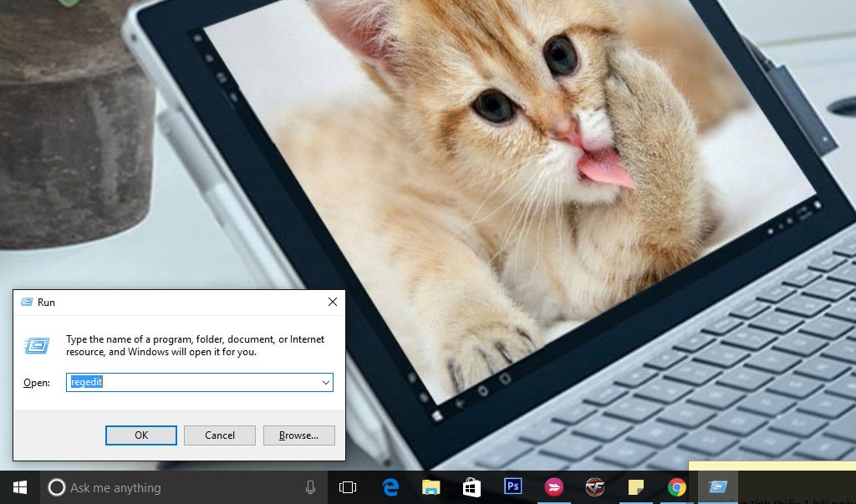The image size is (856, 504).
Task: Open Google Chrome from the taskbar
Action: [676, 487]
